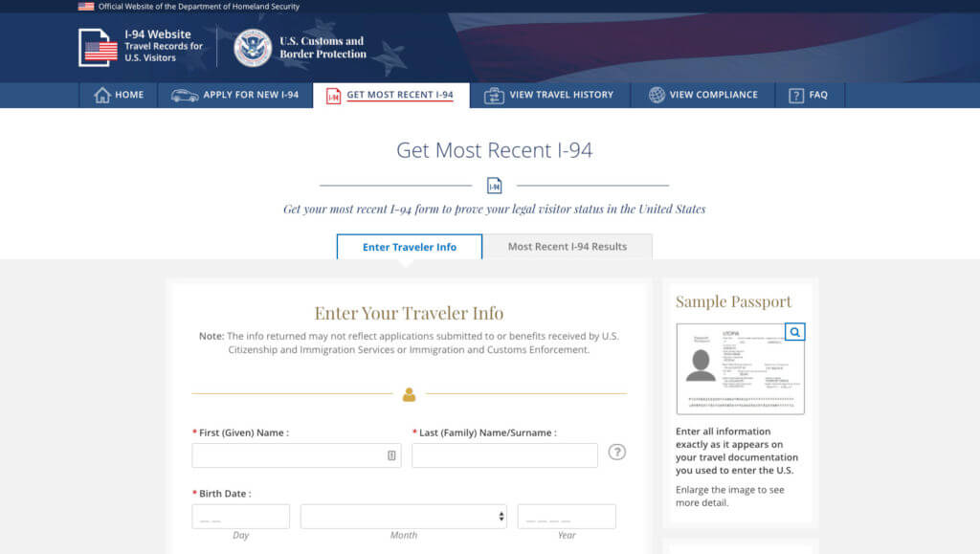
Task: Select the Enter Traveler Info tab
Action: pos(409,247)
